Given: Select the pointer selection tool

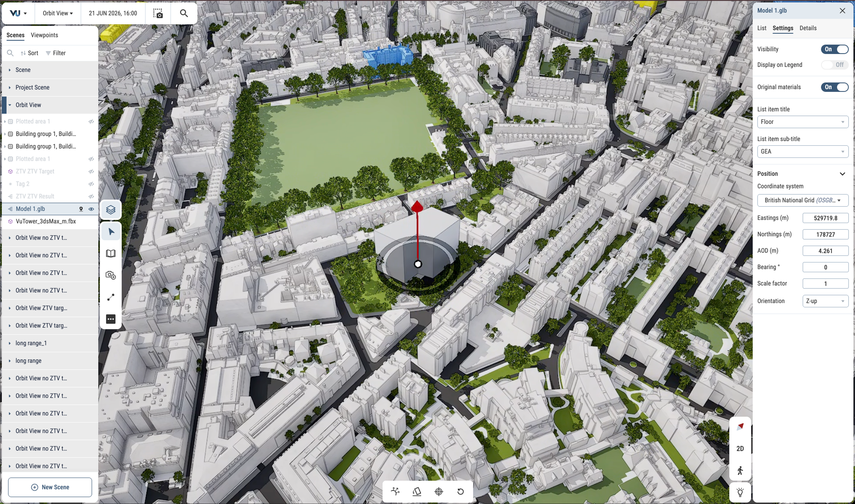Looking at the screenshot, I should click(x=111, y=232).
